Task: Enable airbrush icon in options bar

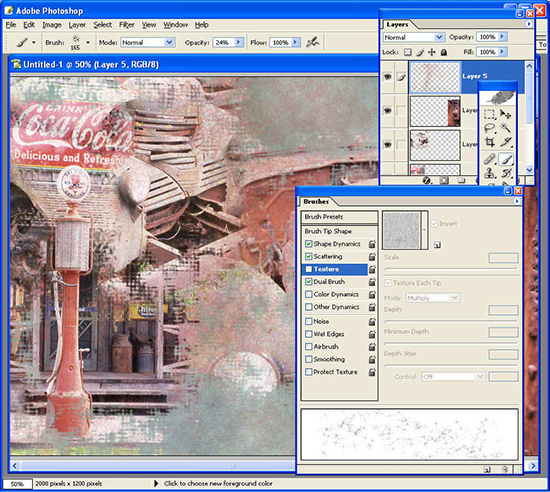Action: pyautogui.click(x=312, y=42)
